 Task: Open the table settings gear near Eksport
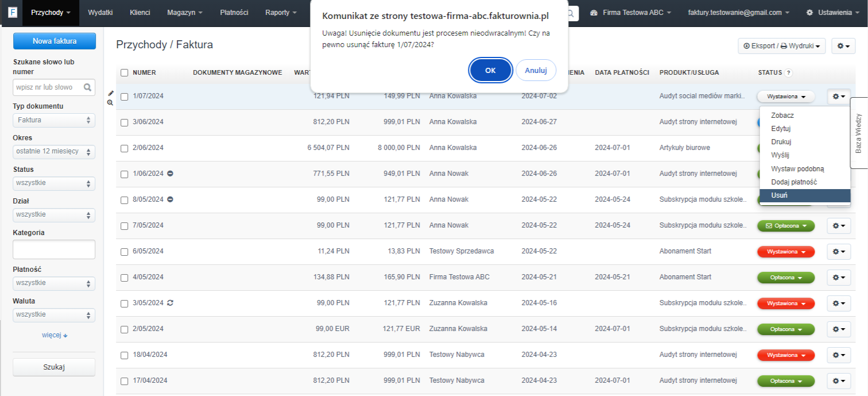click(843, 46)
